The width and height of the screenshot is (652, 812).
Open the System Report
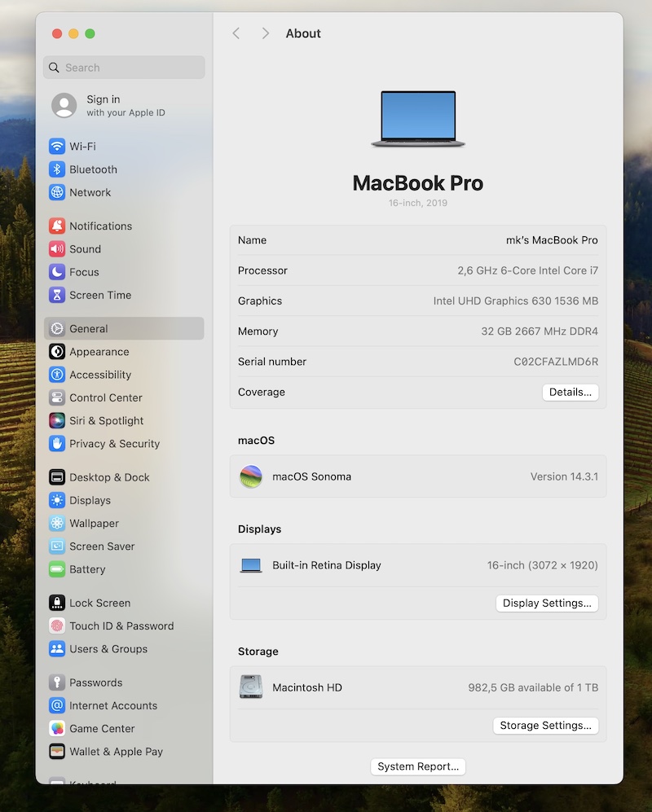click(x=418, y=766)
